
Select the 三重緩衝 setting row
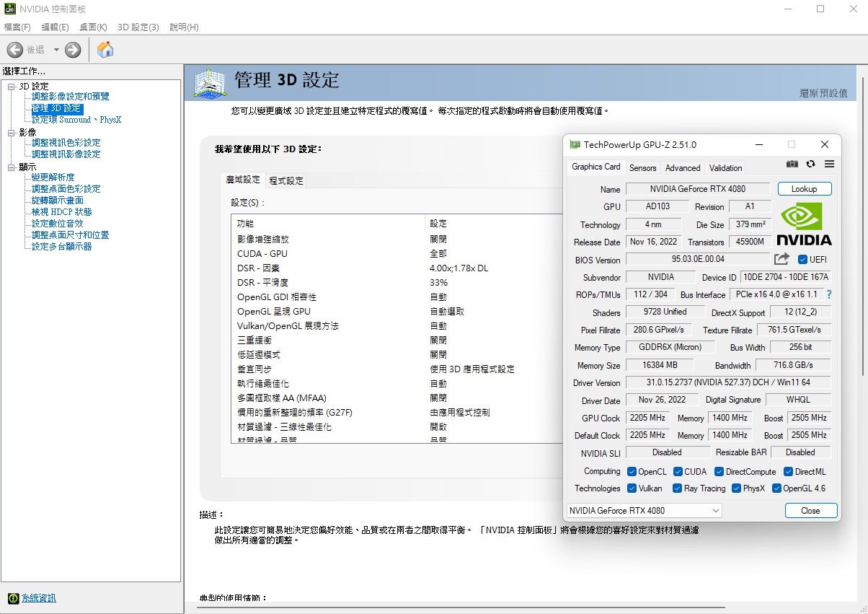(397, 340)
